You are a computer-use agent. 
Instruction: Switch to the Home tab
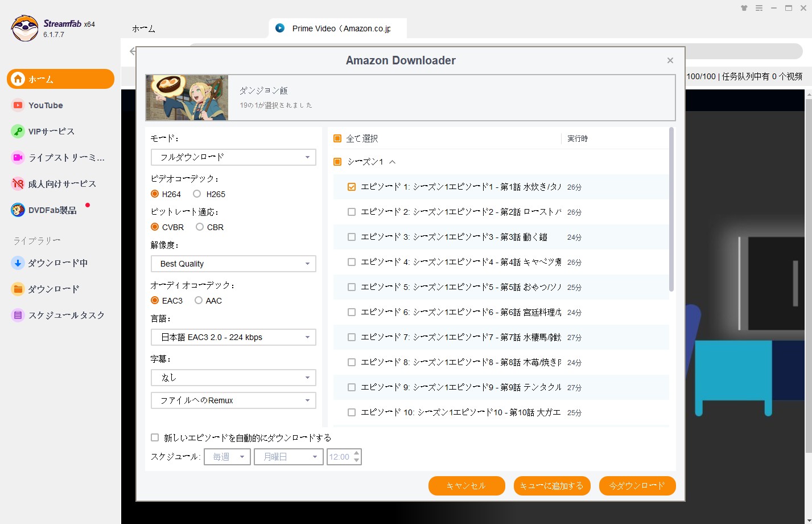[x=143, y=28]
